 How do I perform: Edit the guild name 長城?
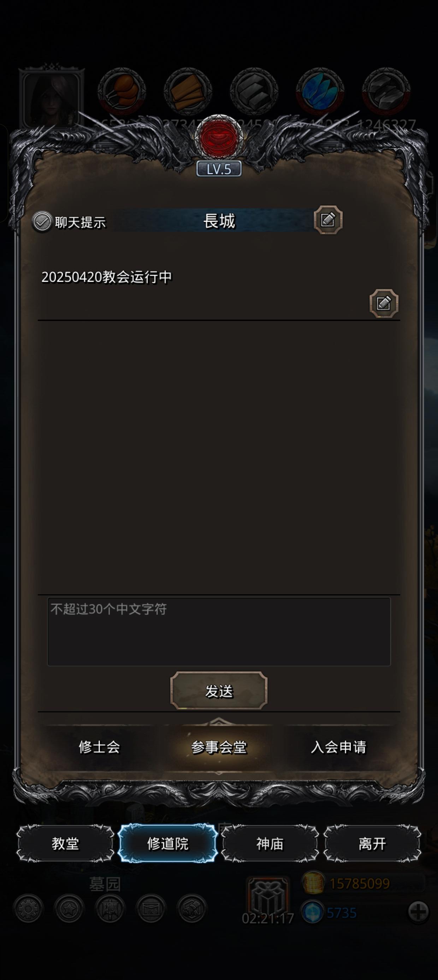coord(328,220)
